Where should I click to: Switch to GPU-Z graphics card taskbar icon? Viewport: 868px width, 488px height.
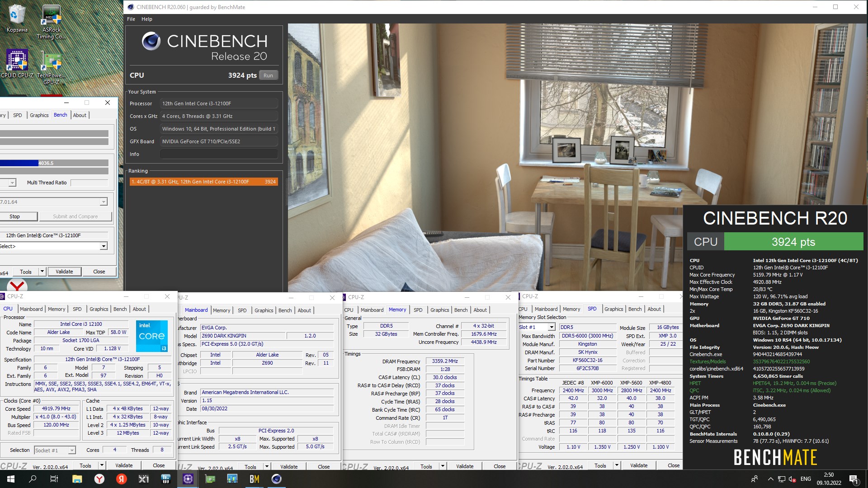click(x=210, y=479)
